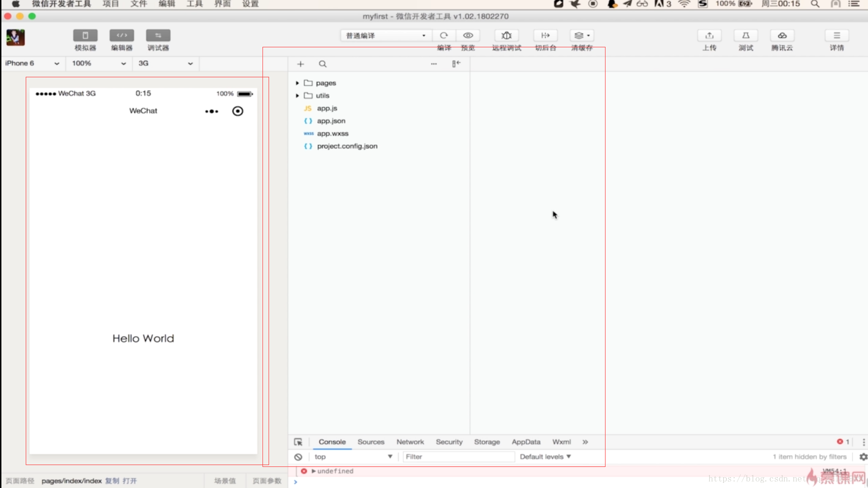Image resolution: width=868 pixels, height=488 pixels.
Task: Switch to the Wxml tab
Action: [x=562, y=442]
